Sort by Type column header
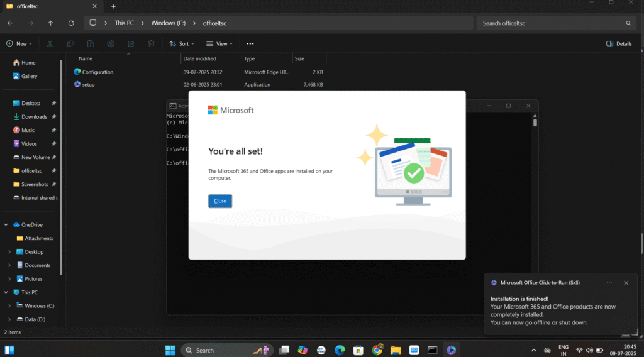The image size is (644, 357). tap(249, 58)
